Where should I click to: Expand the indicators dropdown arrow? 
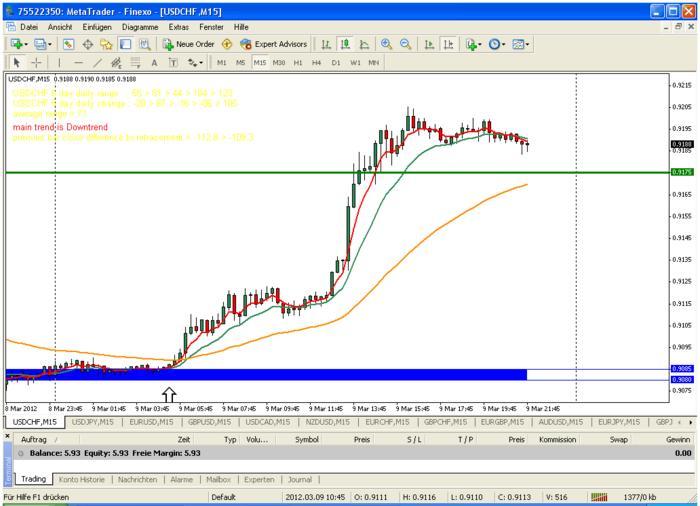(480, 45)
